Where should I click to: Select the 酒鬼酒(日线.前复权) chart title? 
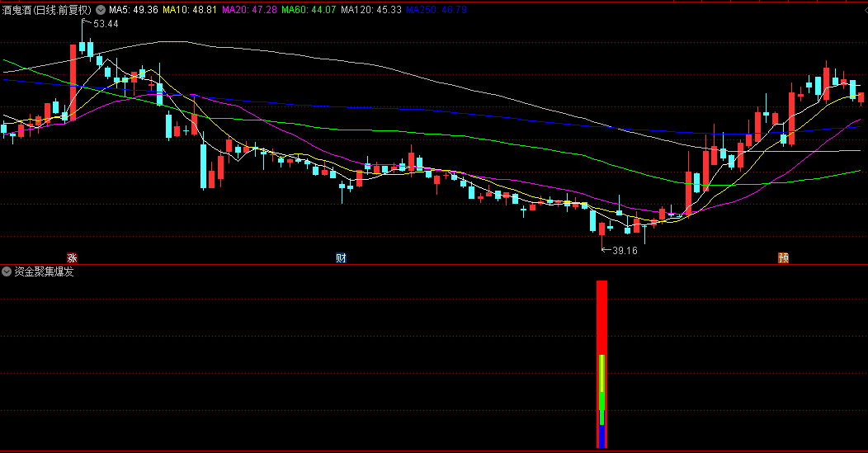tap(46, 10)
